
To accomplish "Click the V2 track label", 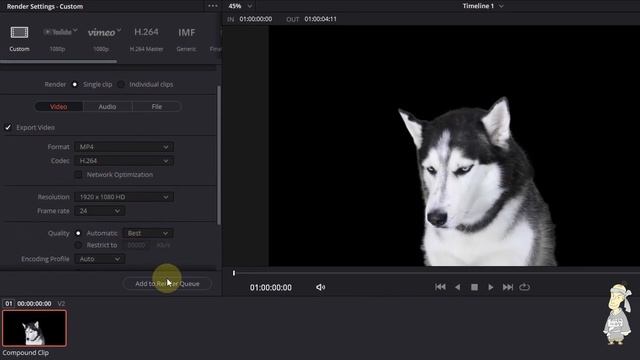I will [x=61, y=304].
